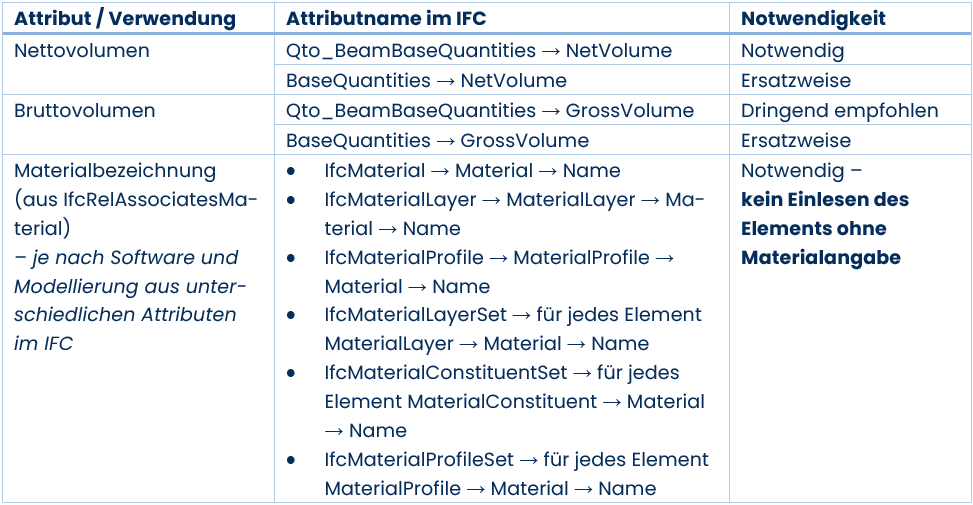Select the 'IfcMaterialLayerSet' bullet item

(x=513, y=329)
